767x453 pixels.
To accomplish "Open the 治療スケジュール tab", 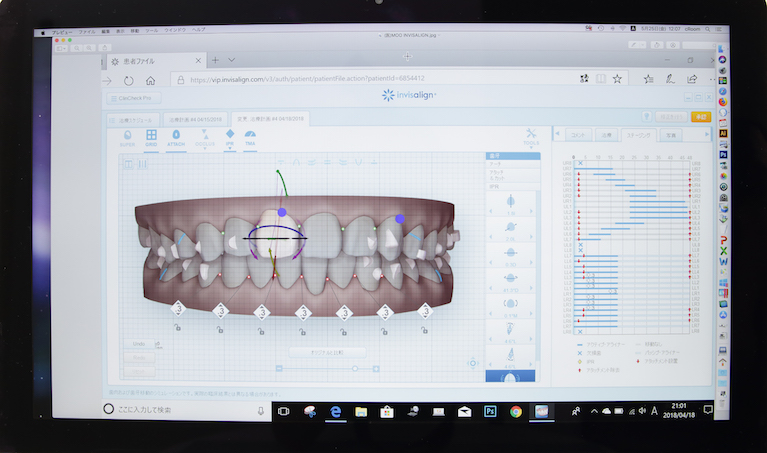I will (135, 120).
